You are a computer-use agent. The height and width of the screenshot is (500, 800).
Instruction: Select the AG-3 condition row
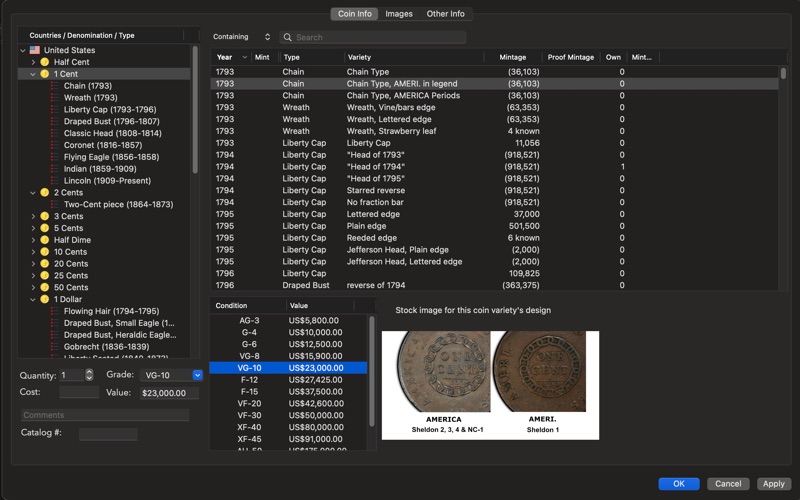(288, 320)
